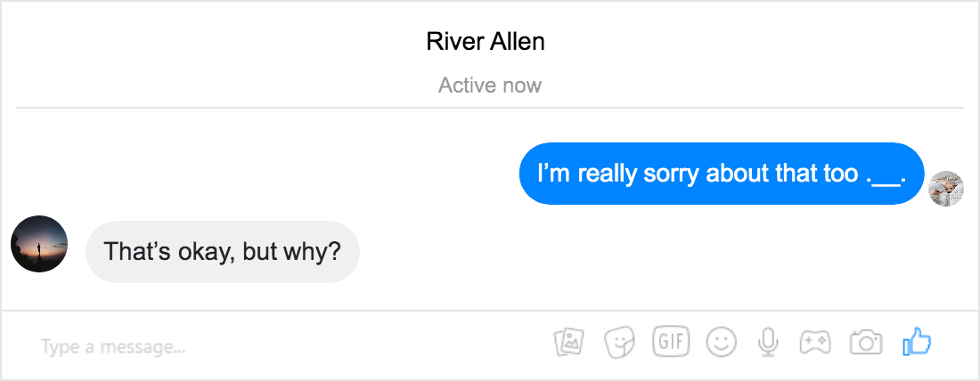
Task: Take a photo with the camera icon
Action: click(x=866, y=342)
